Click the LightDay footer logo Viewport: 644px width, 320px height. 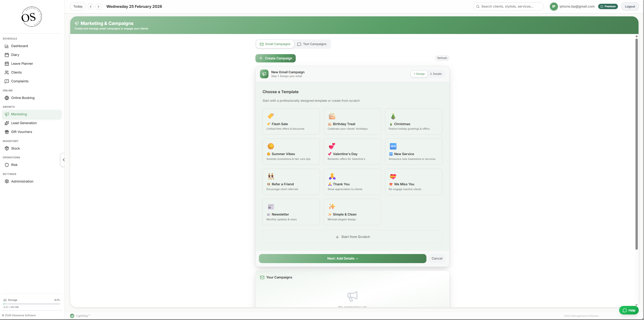pyautogui.click(x=72, y=316)
